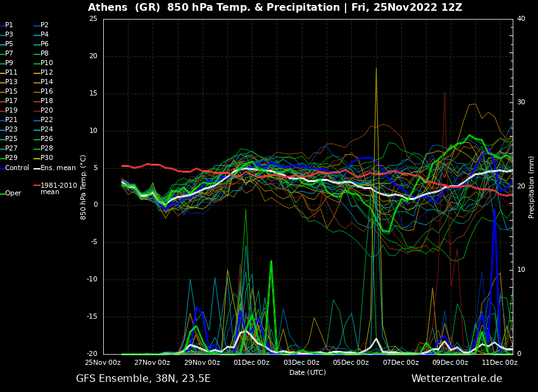This screenshot has width=538, height=392.
Task: Select the P27 legend label
Action: (x=9, y=148)
